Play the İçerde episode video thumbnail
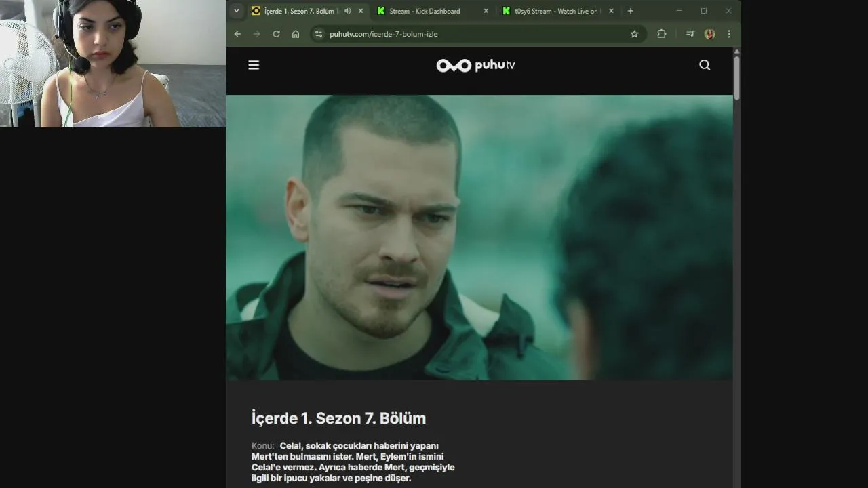 pyautogui.click(x=479, y=237)
